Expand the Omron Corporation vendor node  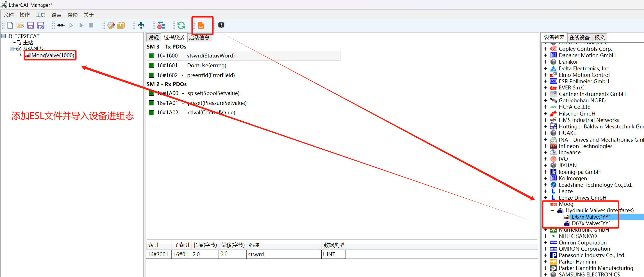(545, 243)
